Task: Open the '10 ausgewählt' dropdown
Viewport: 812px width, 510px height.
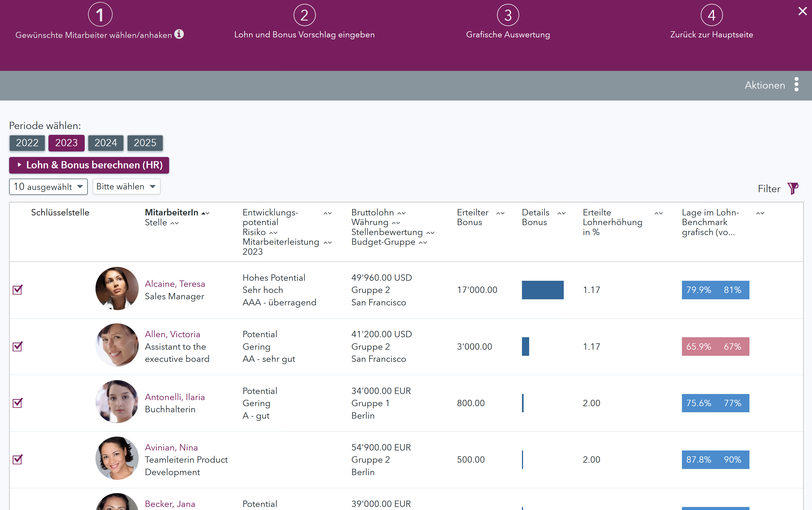Action: (x=48, y=187)
